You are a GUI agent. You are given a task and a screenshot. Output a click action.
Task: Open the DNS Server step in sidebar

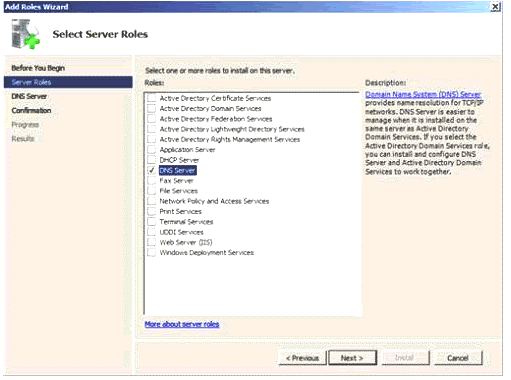tap(29, 96)
